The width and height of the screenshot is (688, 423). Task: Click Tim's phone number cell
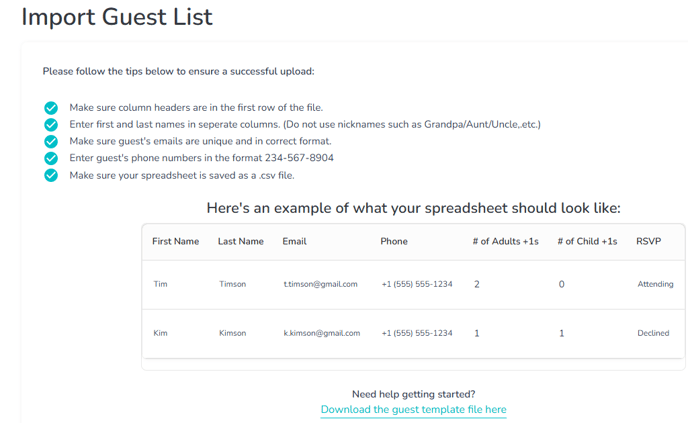pos(417,284)
